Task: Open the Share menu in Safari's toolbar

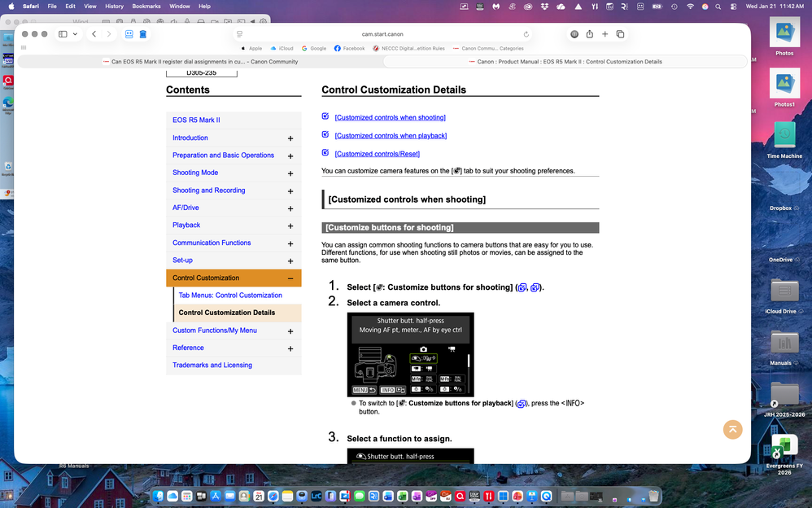Action: (x=590, y=34)
